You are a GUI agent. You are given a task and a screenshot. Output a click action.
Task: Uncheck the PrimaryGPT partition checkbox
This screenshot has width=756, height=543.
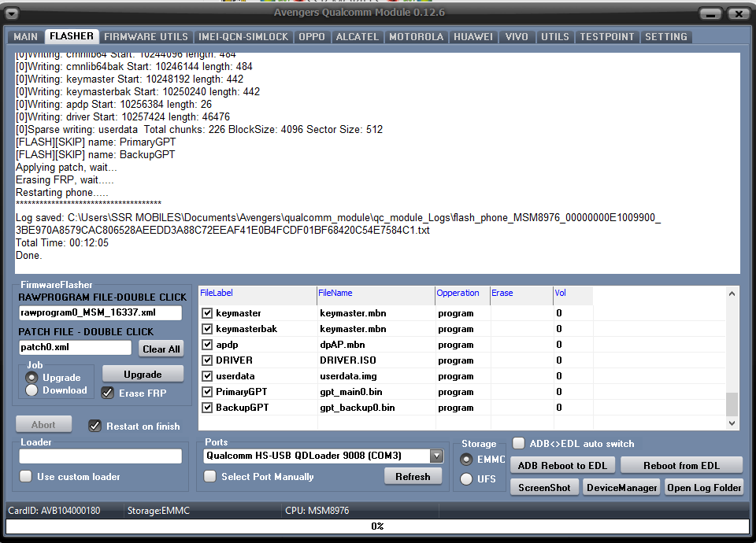pos(207,392)
